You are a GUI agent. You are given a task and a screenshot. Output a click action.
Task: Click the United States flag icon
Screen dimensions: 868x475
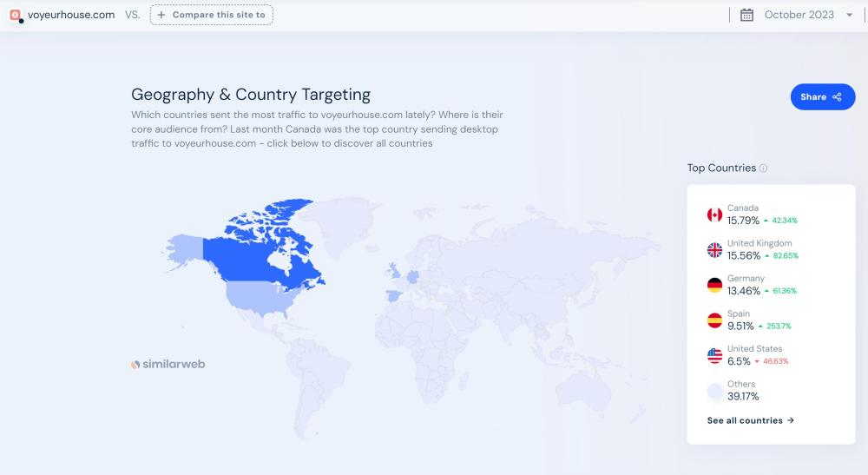[714, 355]
